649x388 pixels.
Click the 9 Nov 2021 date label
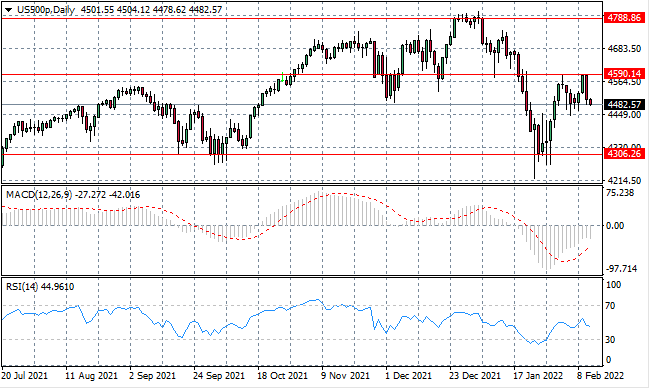(345, 376)
